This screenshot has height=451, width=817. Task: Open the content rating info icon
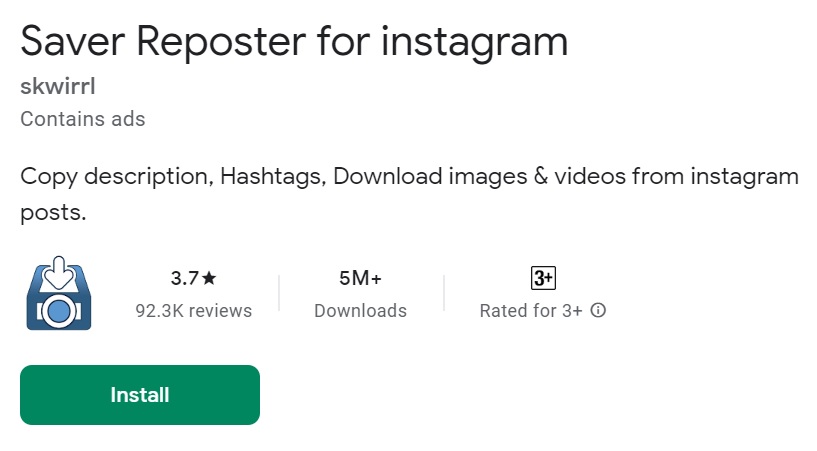click(x=598, y=310)
